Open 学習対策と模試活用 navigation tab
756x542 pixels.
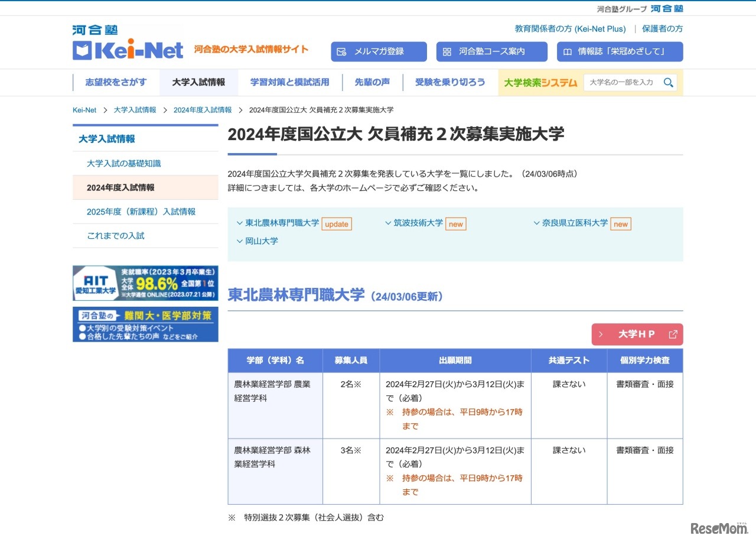point(289,83)
